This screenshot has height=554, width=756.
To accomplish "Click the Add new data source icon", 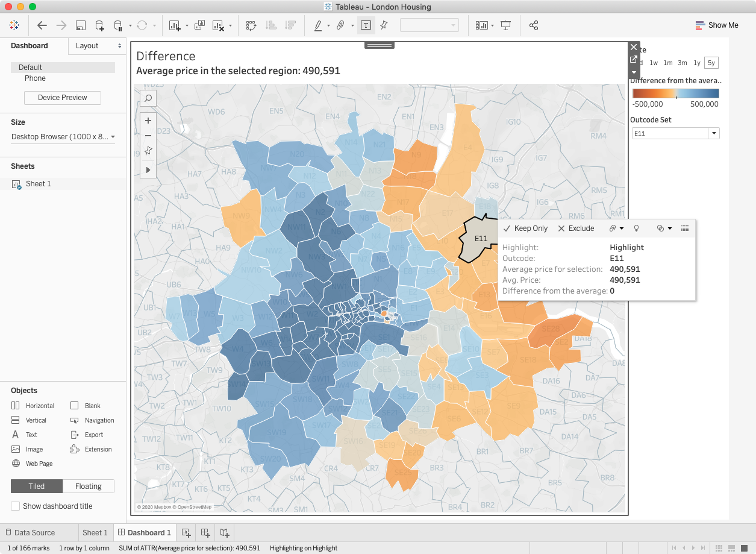I will (99, 25).
